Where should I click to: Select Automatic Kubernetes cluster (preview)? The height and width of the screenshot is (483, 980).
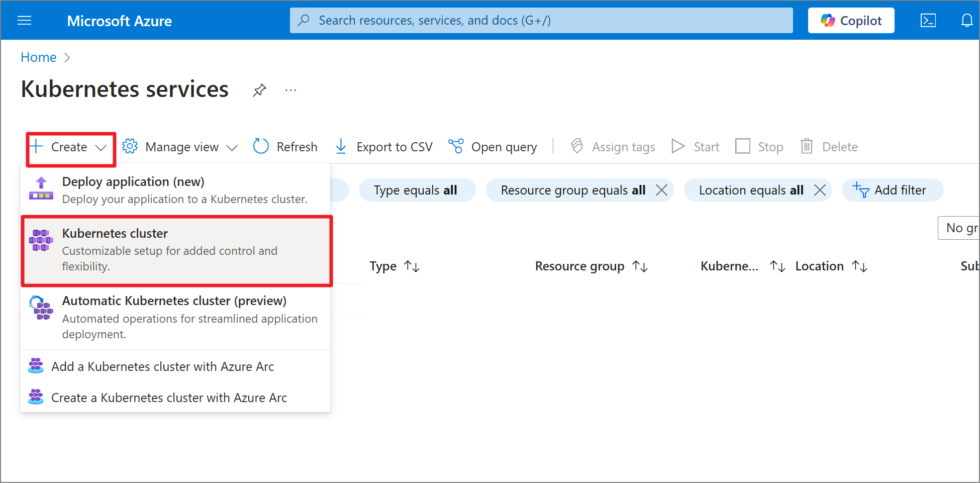(175, 317)
